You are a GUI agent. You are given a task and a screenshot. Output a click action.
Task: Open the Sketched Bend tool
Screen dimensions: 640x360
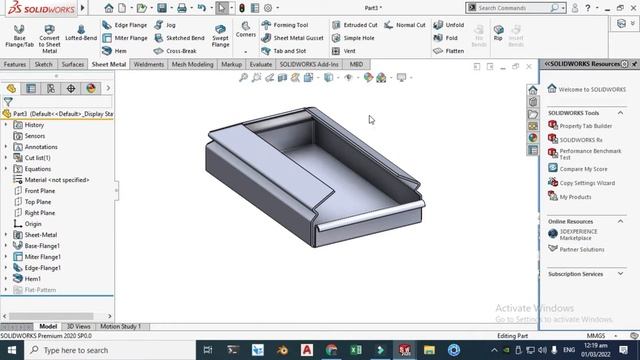[x=179, y=38]
